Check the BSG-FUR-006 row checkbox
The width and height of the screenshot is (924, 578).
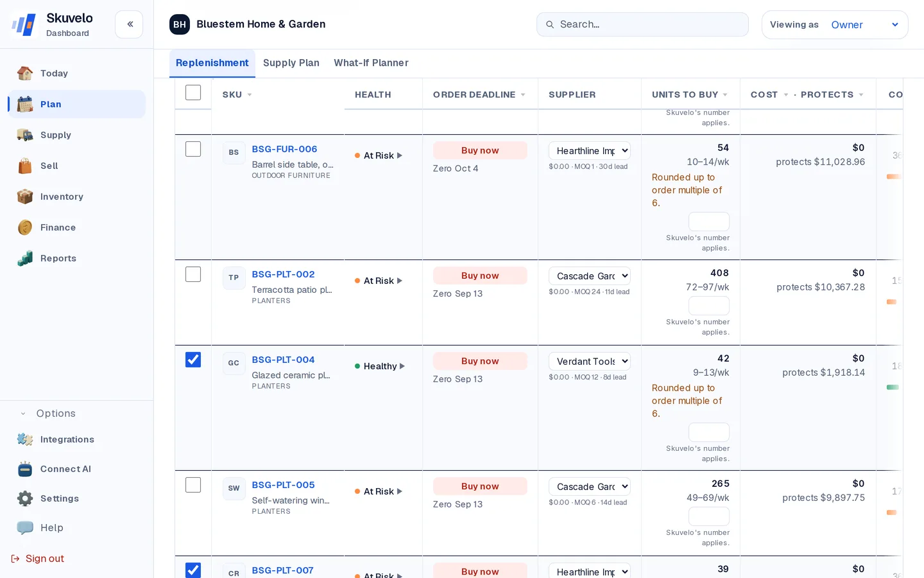[193, 149]
